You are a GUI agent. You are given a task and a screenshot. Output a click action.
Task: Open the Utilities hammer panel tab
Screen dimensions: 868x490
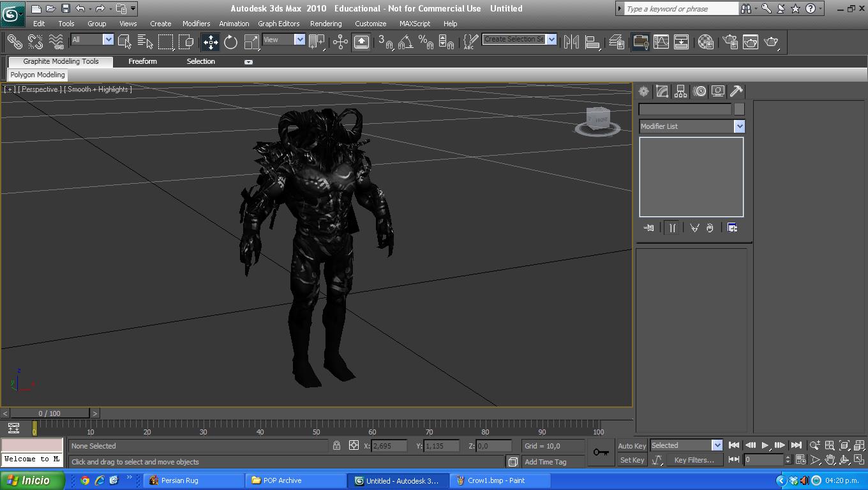(x=736, y=91)
